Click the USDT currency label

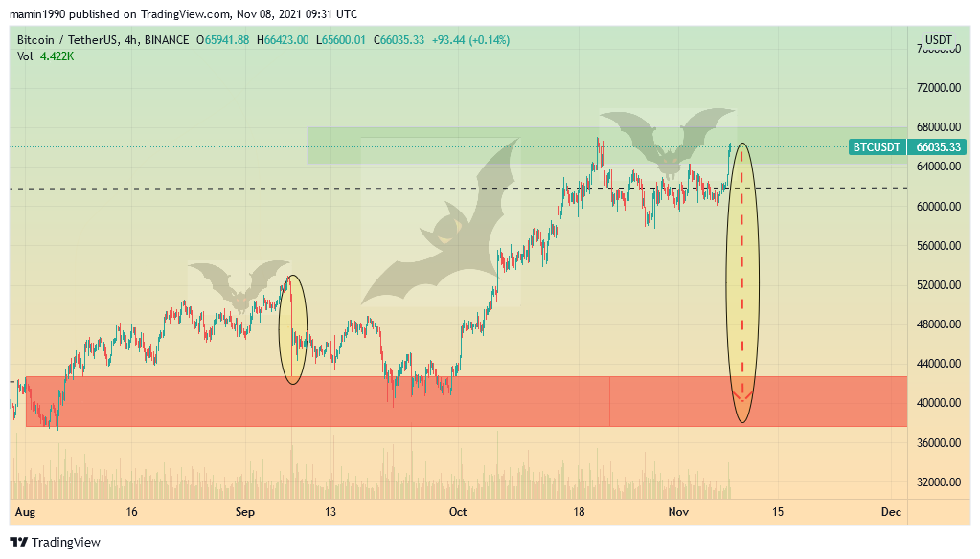tap(938, 40)
